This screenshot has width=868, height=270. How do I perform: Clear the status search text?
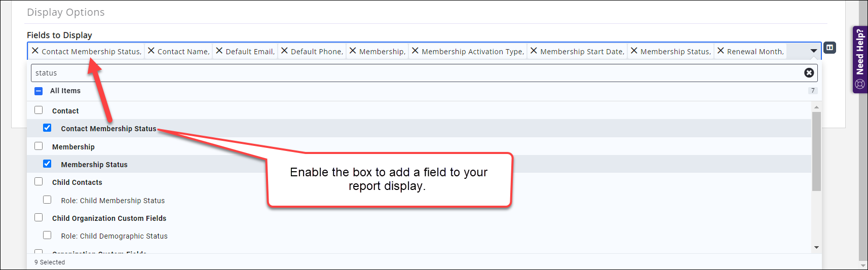pos(809,73)
